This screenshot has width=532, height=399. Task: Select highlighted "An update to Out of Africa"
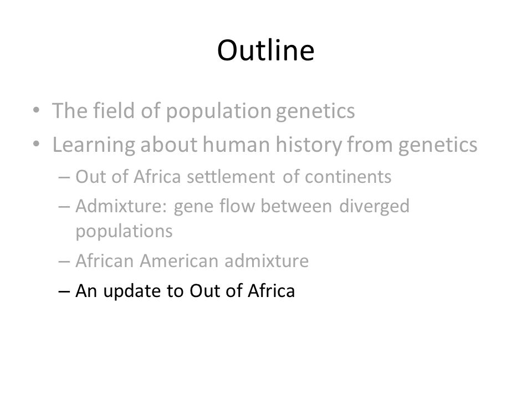coord(185,291)
